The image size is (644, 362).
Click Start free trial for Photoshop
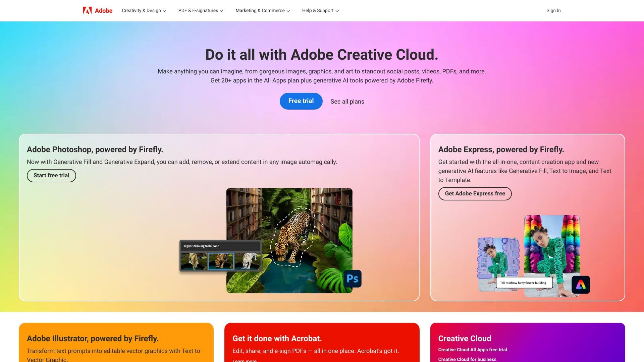pyautogui.click(x=51, y=175)
